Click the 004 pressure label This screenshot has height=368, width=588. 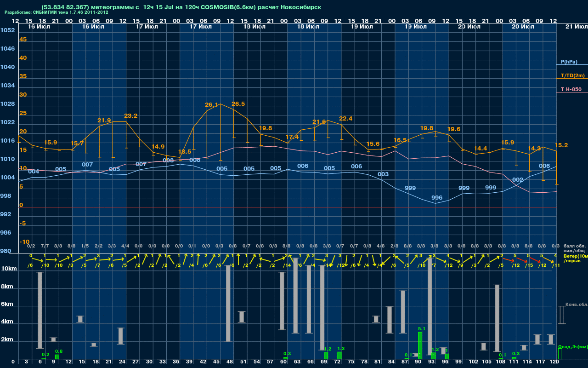[x=34, y=172]
